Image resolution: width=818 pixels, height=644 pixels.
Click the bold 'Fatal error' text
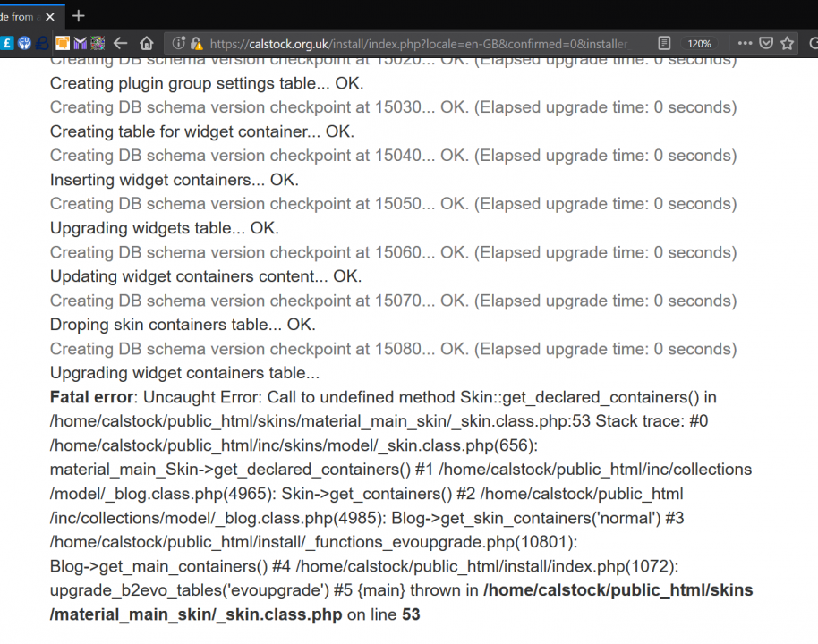[92, 397]
